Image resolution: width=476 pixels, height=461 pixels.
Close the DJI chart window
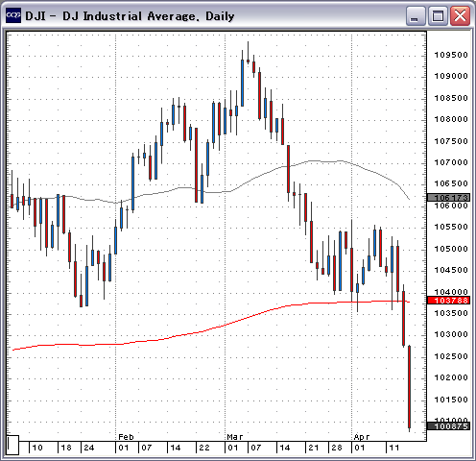point(460,15)
